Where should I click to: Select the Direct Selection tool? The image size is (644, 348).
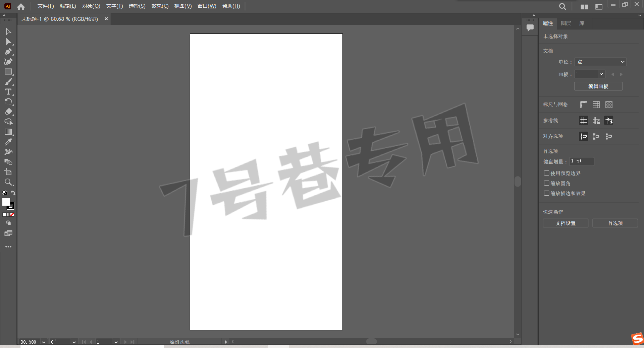pyautogui.click(x=8, y=42)
